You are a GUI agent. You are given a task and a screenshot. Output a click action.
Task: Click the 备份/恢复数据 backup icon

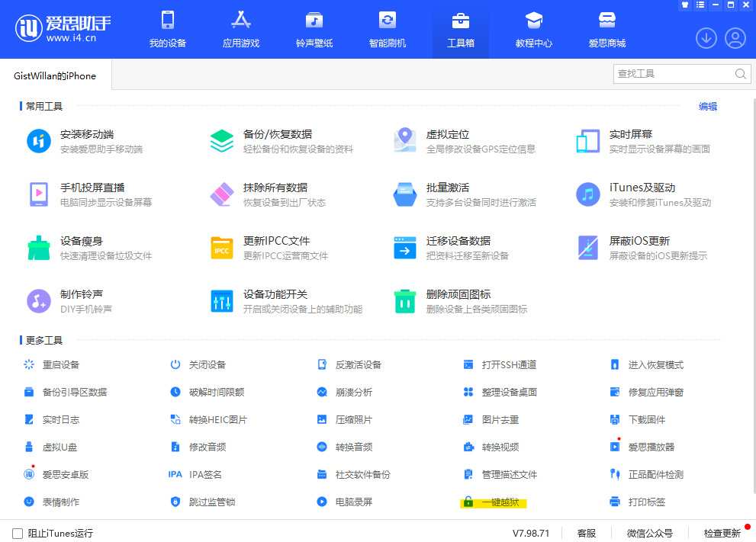coord(222,141)
